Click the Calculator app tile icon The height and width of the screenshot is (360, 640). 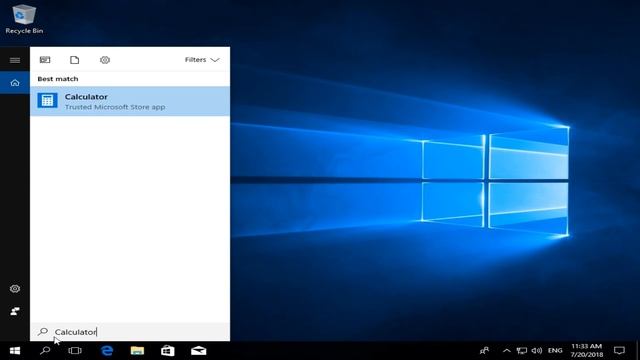[47, 100]
